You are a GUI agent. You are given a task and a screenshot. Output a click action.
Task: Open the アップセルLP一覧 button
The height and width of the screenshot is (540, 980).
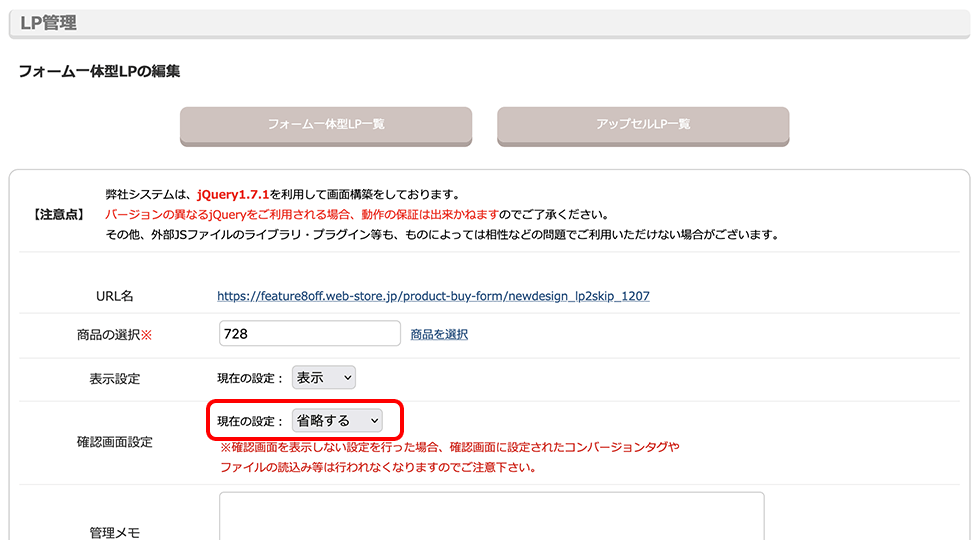pyautogui.click(x=643, y=126)
